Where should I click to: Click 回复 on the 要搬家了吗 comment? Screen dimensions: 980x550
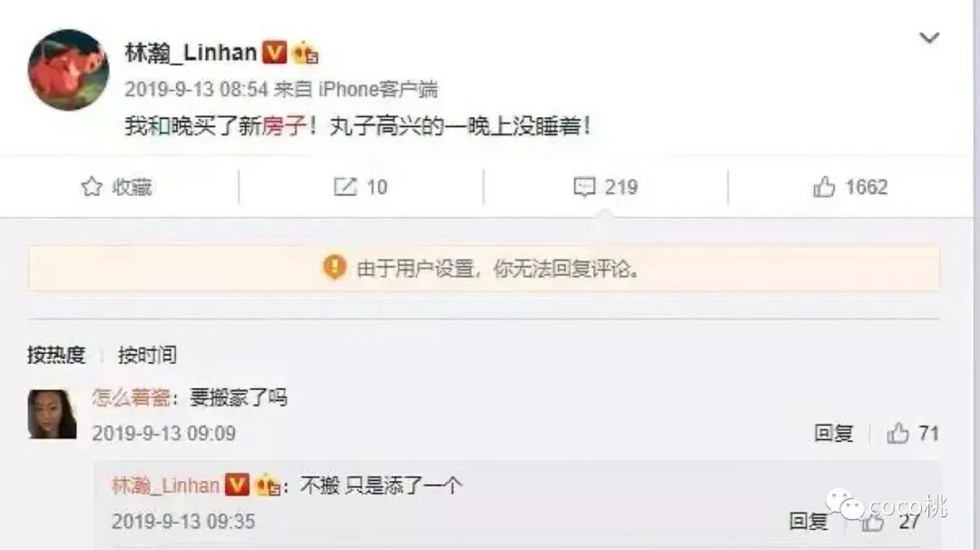coord(834,433)
